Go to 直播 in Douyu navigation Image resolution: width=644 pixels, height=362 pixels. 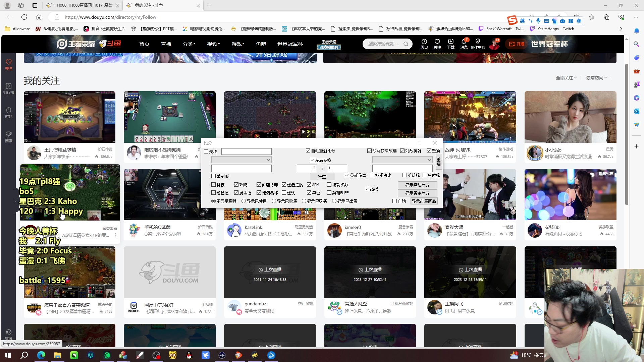[x=166, y=44]
